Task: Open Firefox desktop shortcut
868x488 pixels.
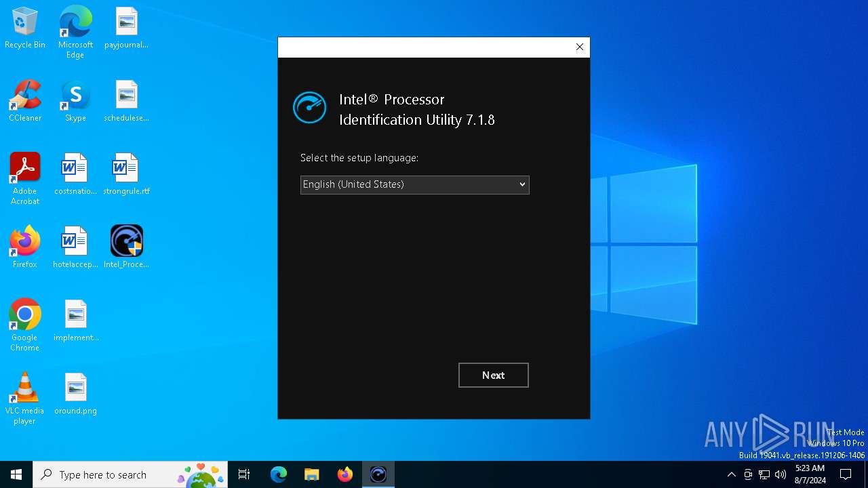Action: [25, 247]
